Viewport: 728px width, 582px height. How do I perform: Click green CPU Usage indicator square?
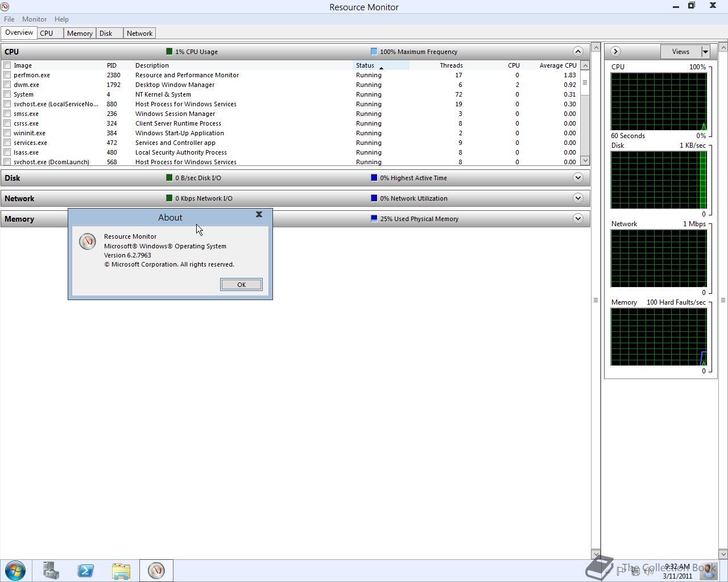(169, 51)
